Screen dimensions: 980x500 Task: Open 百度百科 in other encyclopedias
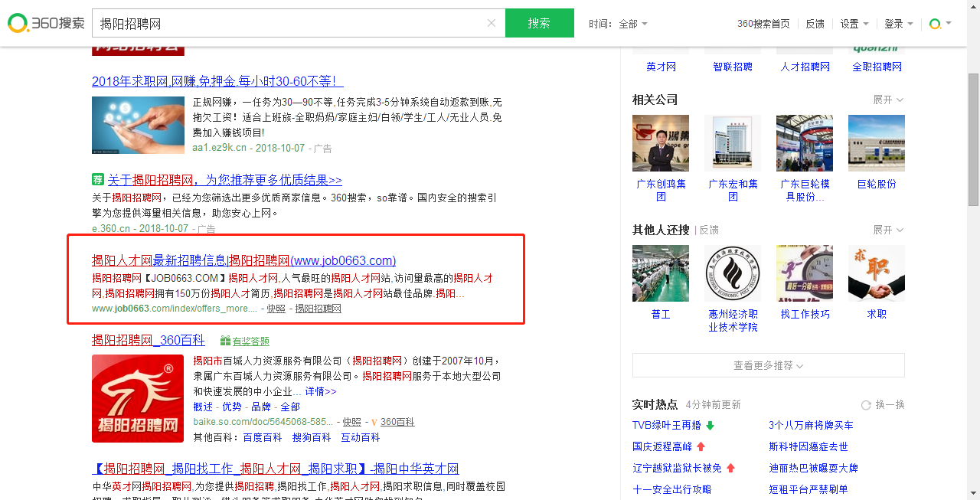tap(263, 437)
